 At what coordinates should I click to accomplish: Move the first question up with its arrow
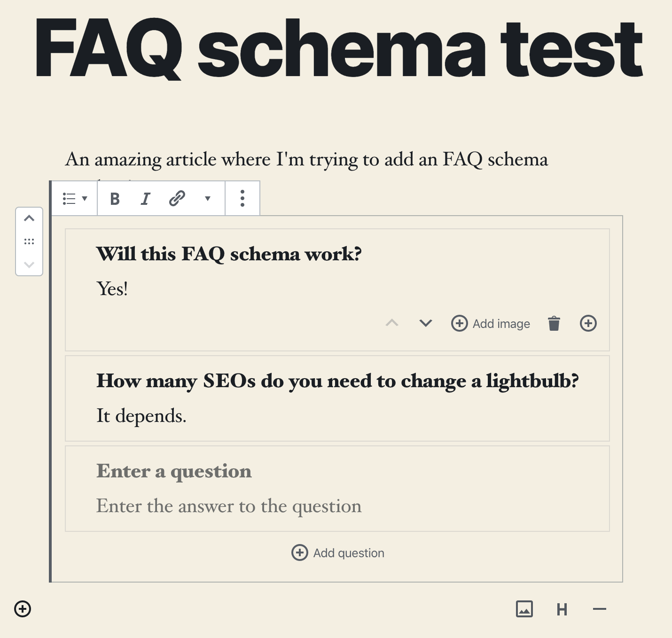pyautogui.click(x=392, y=323)
